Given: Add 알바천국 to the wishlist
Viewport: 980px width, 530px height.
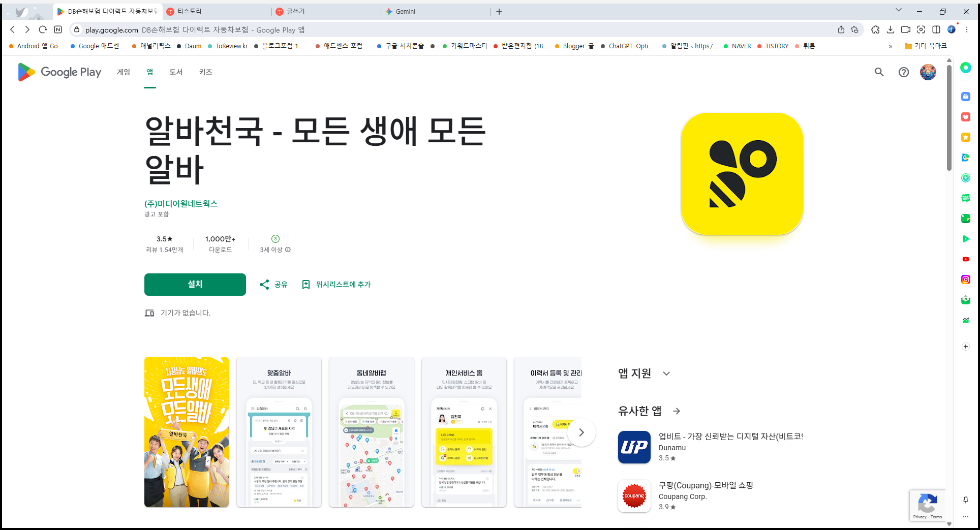Looking at the screenshot, I should click(x=336, y=285).
